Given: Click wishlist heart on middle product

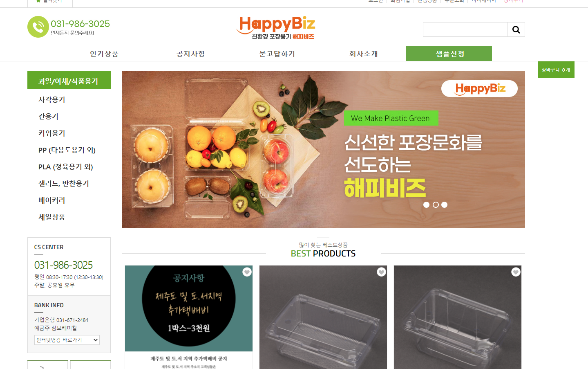Looking at the screenshot, I should [x=381, y=272].
